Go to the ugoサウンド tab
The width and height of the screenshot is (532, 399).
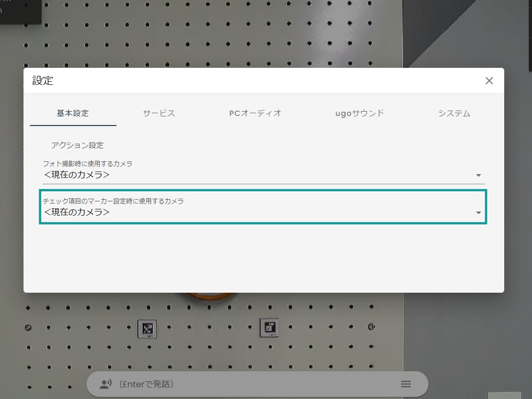(359, 113)
